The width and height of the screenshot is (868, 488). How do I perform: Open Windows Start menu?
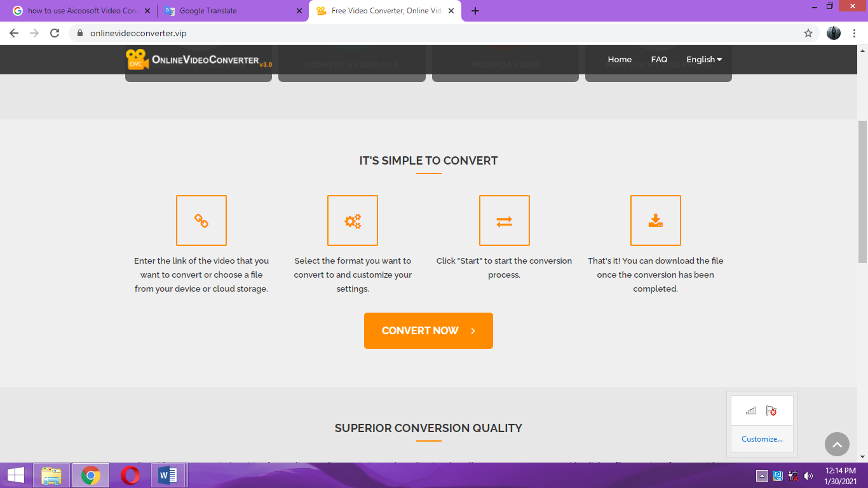15,475
